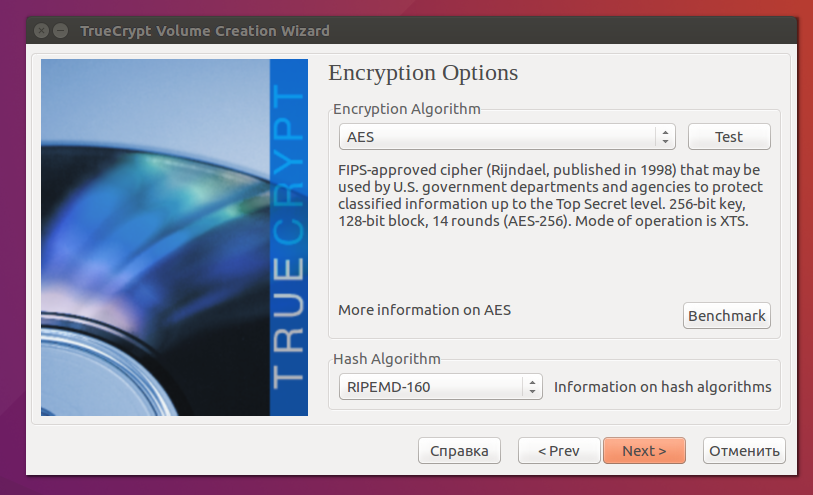813x495 pixels.
Task: Close the TrueCrypt wizard window
Action: (x=41, y=31)
